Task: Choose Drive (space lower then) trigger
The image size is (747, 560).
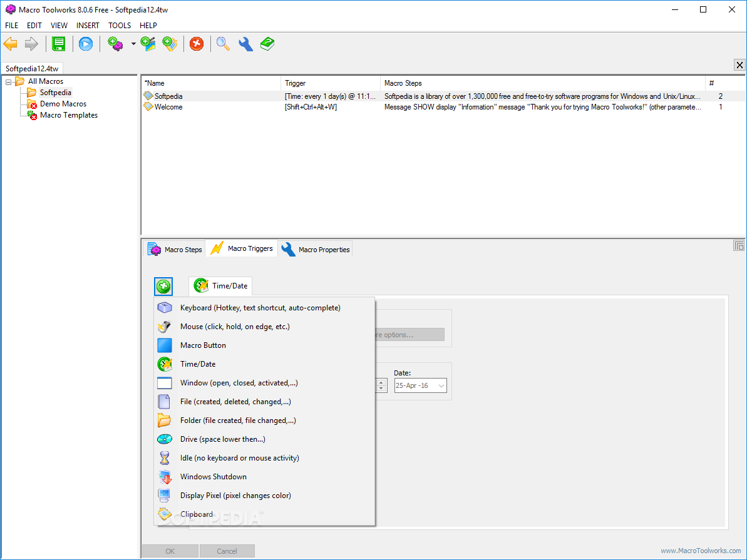Action: 264,439
